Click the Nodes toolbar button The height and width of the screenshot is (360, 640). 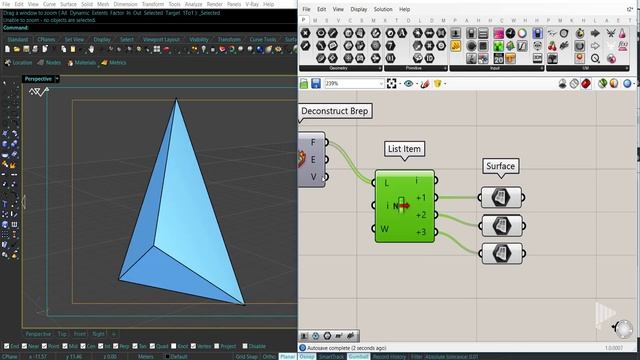49,62
